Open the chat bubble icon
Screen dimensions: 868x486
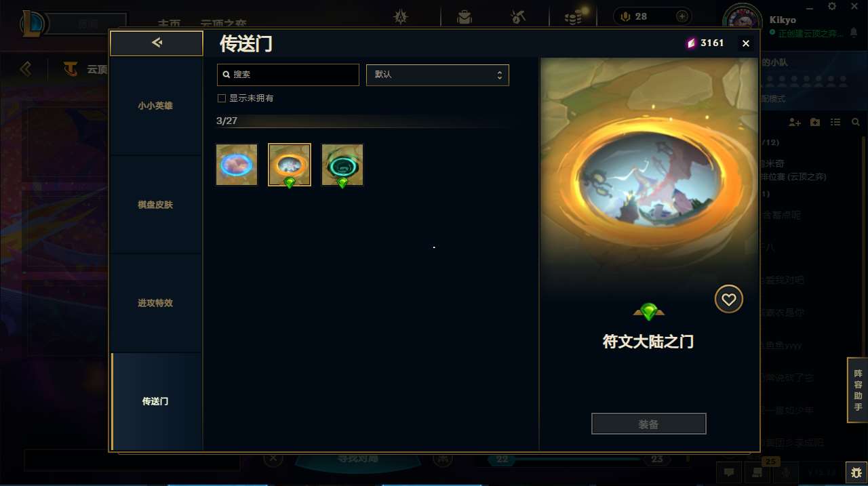pos(729,472)
